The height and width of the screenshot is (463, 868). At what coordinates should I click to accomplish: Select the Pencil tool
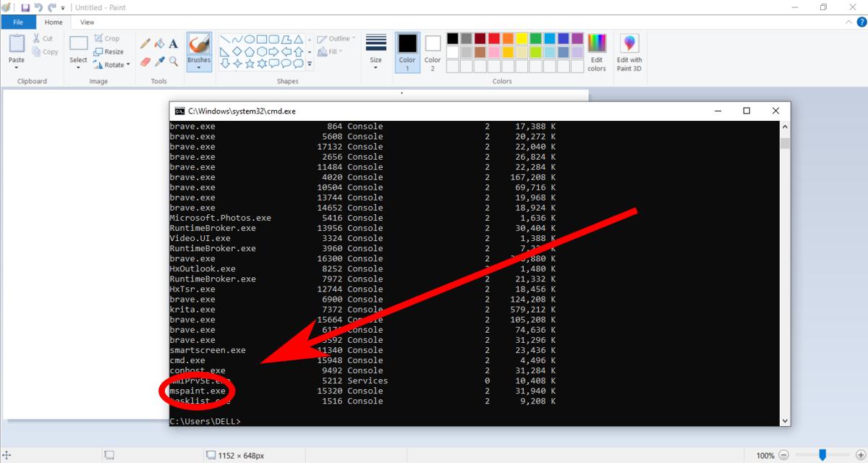[x=145, y=43]
